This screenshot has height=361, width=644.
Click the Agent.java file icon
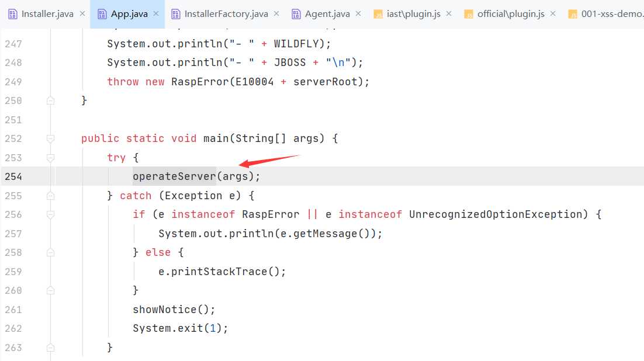(x=296, y=15)
